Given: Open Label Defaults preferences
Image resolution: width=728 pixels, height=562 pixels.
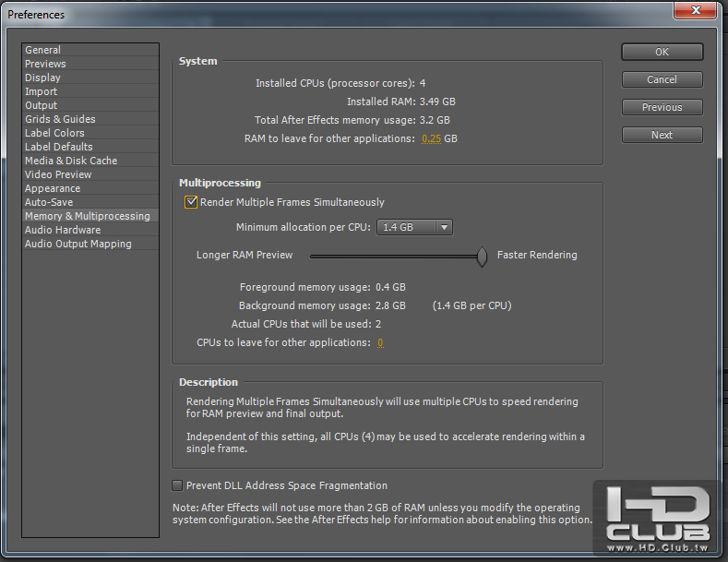Looking at the screenshot, I should (90, 147).
